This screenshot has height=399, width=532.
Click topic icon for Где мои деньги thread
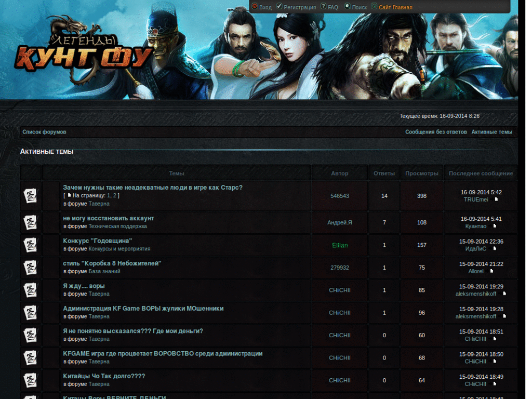coord(31,335)
